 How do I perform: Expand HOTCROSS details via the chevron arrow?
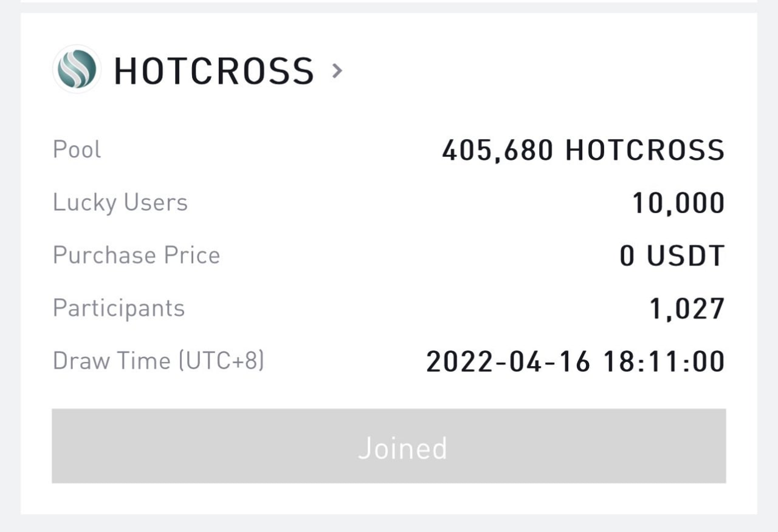(x=337, y=71)
